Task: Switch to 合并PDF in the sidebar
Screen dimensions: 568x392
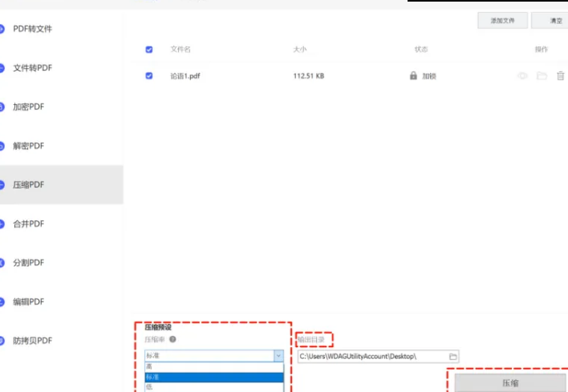Action: tap(29, 224)
